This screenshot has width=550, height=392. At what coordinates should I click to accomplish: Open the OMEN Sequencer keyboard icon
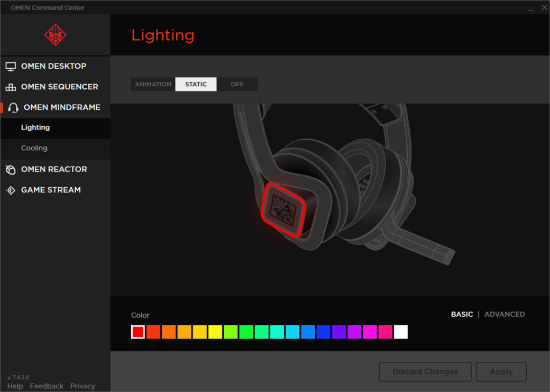coord(11,87)
